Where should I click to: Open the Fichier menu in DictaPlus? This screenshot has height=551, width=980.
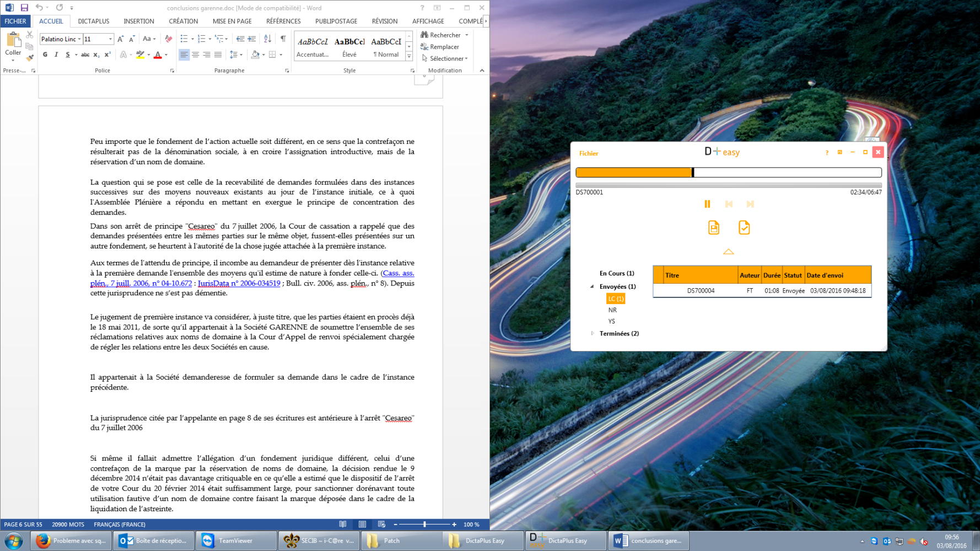click(588, 154)
